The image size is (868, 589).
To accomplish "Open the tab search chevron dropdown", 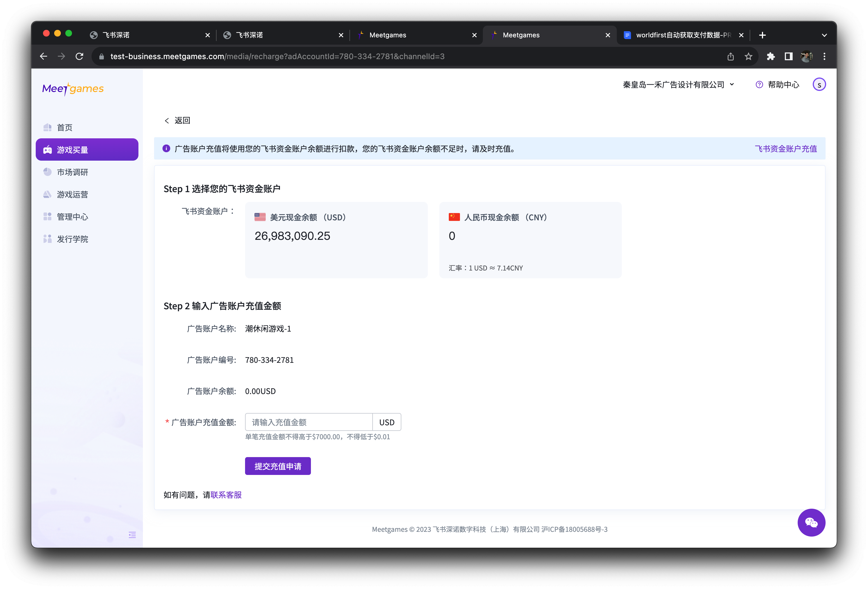I will coord(824,35).
